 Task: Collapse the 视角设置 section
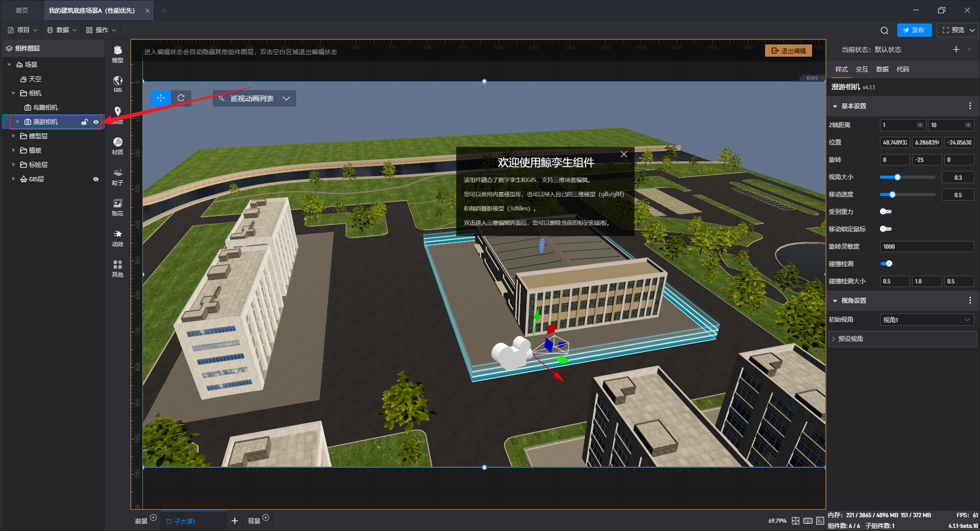[835, 301]
